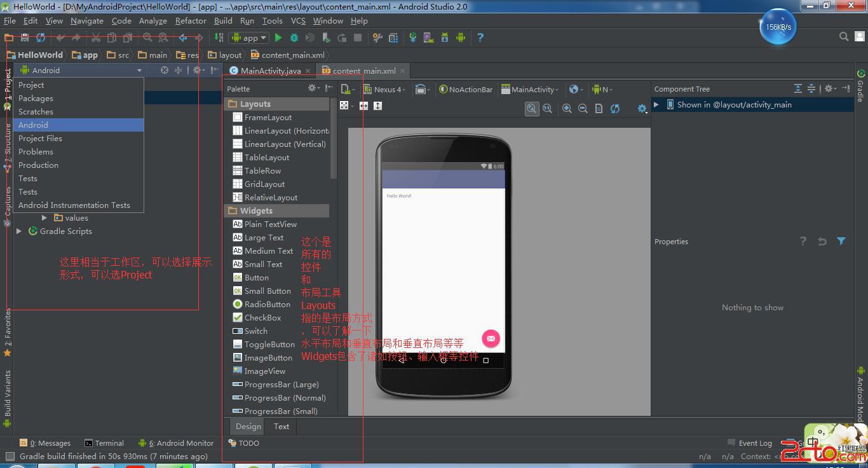Open the Help question mark icon
This screenshot has height=468, width=868.
click(x=480, y=38)
